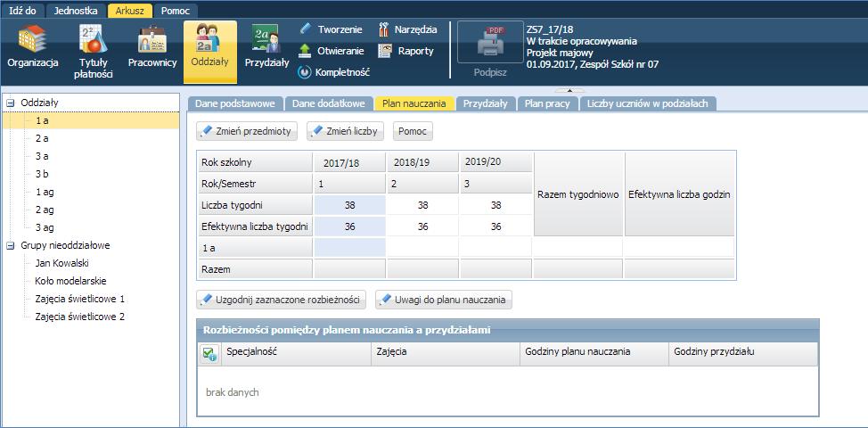Click Godziny przydziału column header
868x428 pixels.
pyautogui.click(x=742, y=353)
